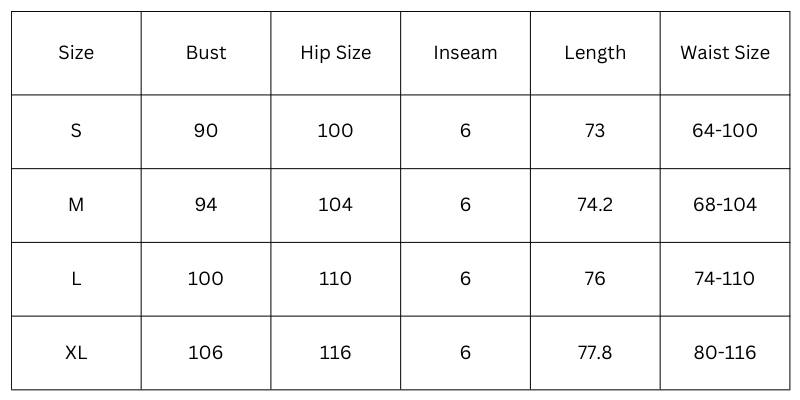
Task: Select waist size 80-116 cell
Action: [x=725, y=353]
